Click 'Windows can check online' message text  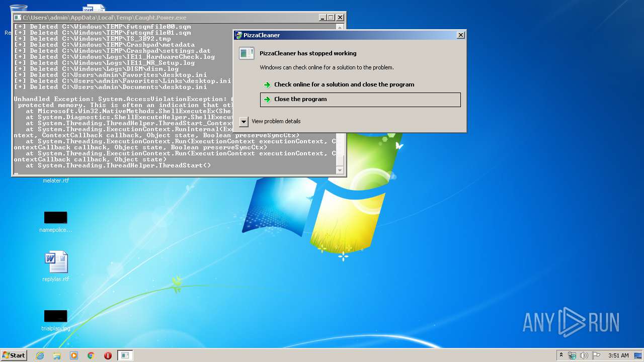[x=327, y=67]
